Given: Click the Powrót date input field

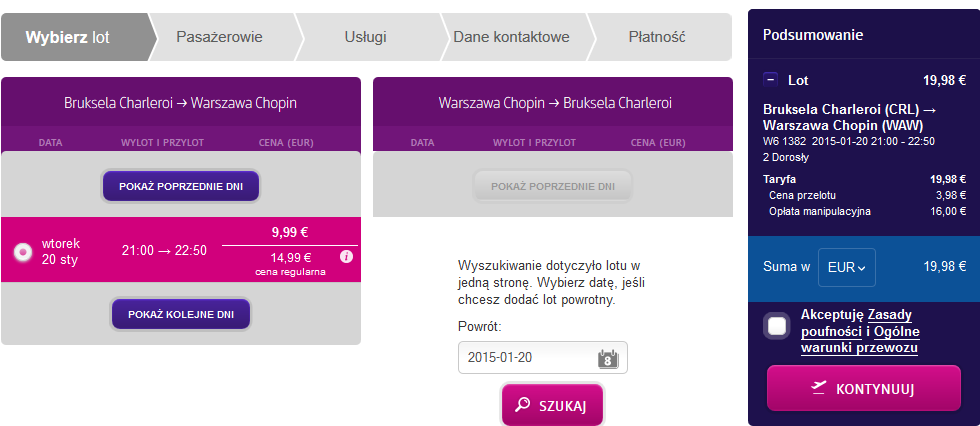Looking at the screenshot, I should (542, 358).
